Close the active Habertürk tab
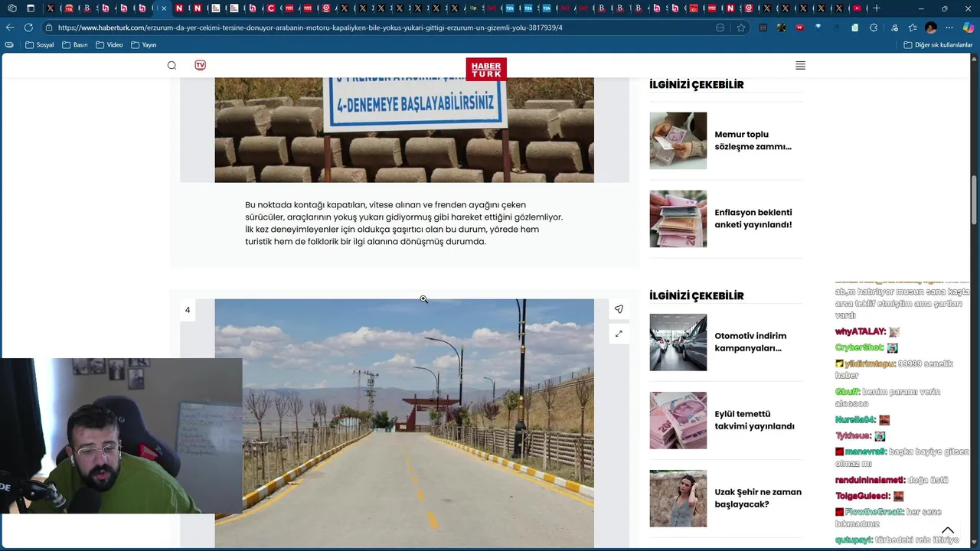The height and width of the screenshot is (551, 980). coord(164,8)
